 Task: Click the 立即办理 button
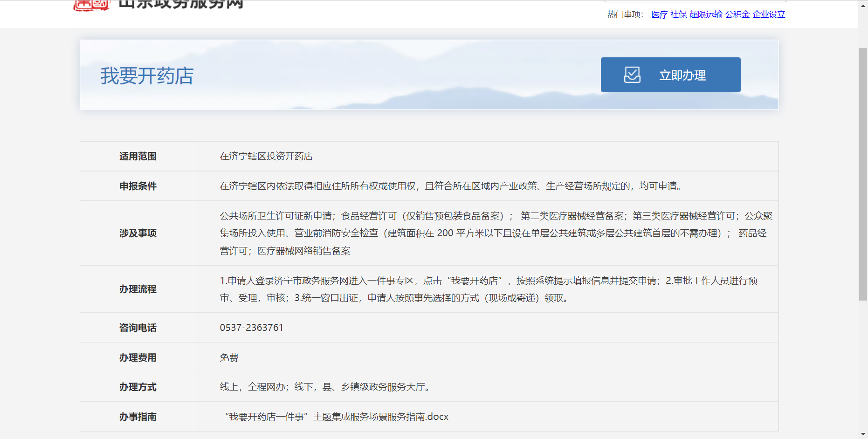670,75
